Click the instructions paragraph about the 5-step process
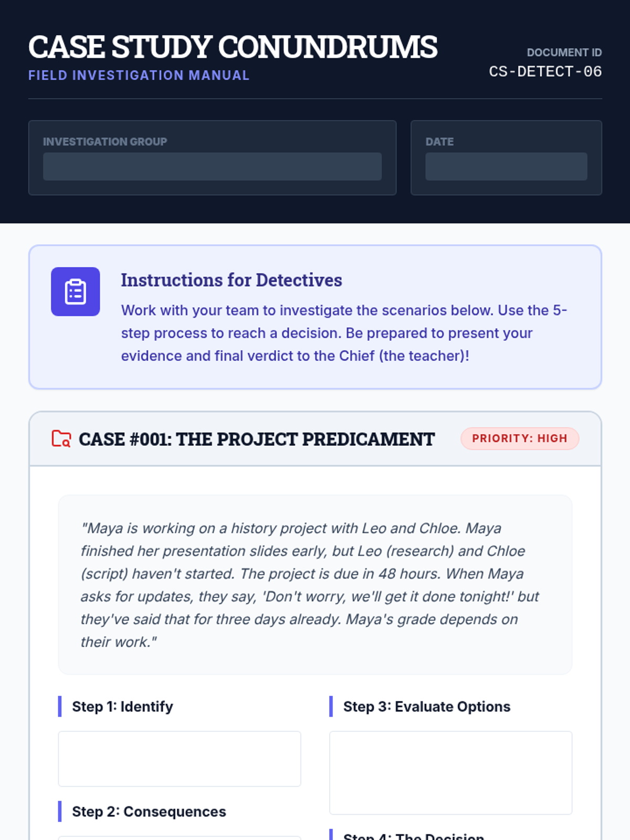Viewport: 630px width, 840px height. [344, 333]
